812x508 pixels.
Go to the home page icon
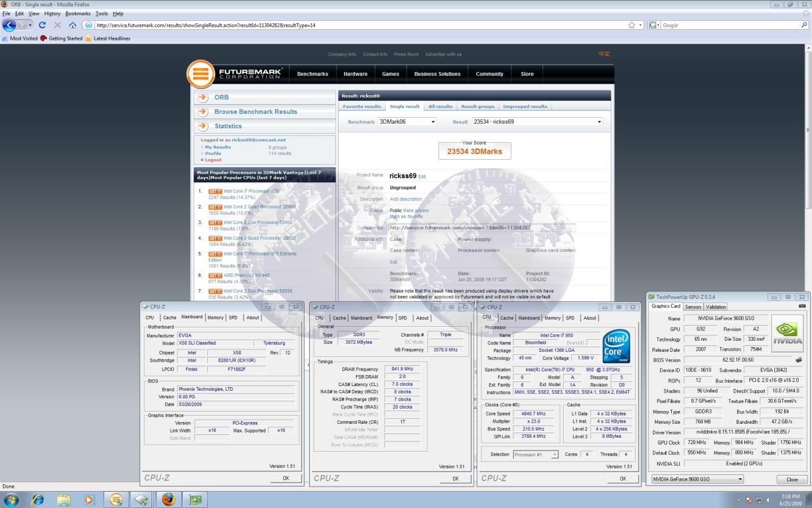pyautogui.click(x=72, y=25)
